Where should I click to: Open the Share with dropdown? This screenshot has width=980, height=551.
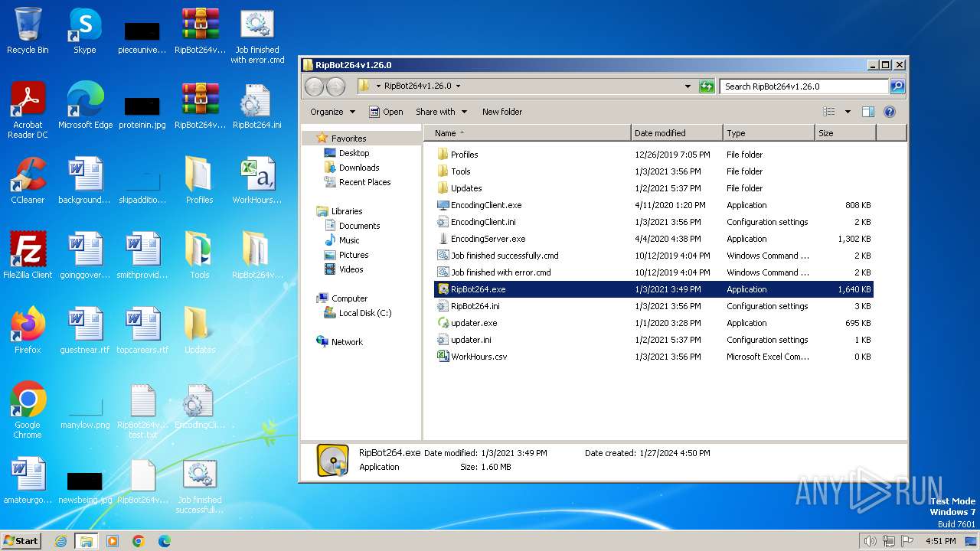[x=441, y=112]
